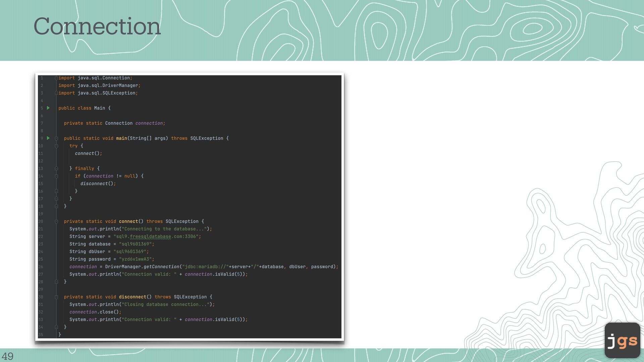
Task: Collapse the try block fold marker
Action: click(56, 146)
